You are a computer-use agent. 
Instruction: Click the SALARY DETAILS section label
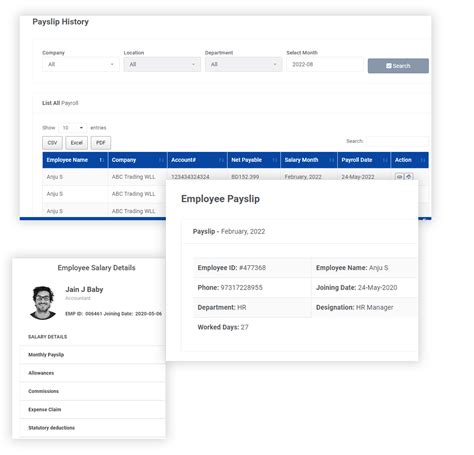[x=48, y=337]
